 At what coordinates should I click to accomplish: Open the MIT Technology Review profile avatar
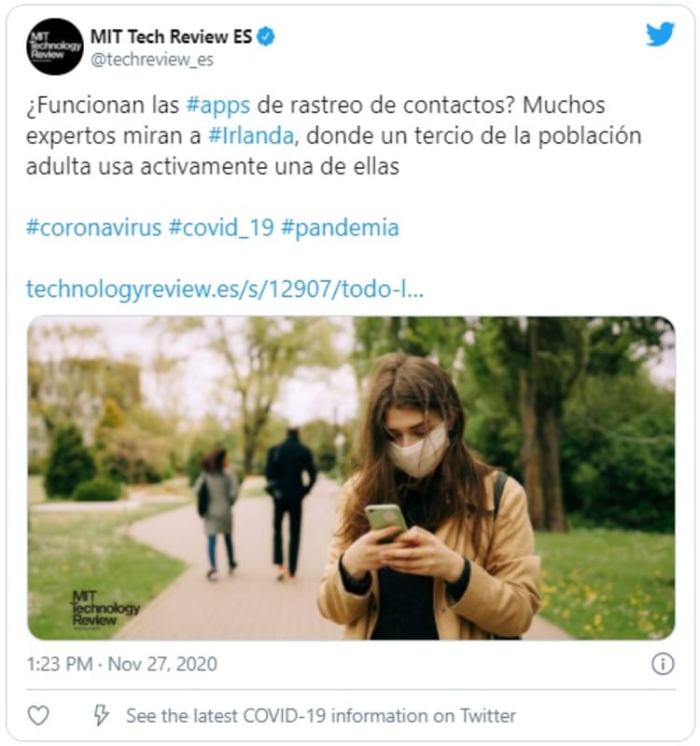click(x=55, y=47)
